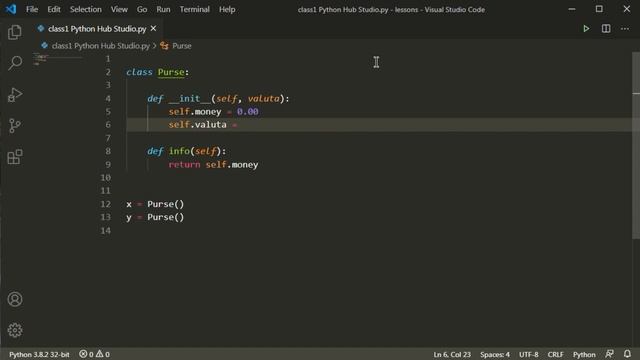Click the feedback icon in status bar

point(609,354)
